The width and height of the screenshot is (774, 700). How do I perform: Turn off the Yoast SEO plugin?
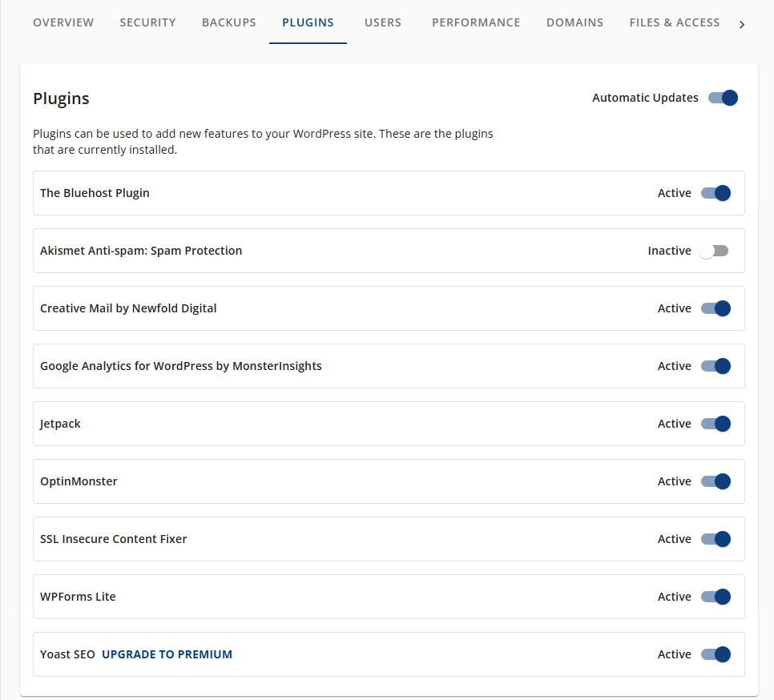pos(716,654)
